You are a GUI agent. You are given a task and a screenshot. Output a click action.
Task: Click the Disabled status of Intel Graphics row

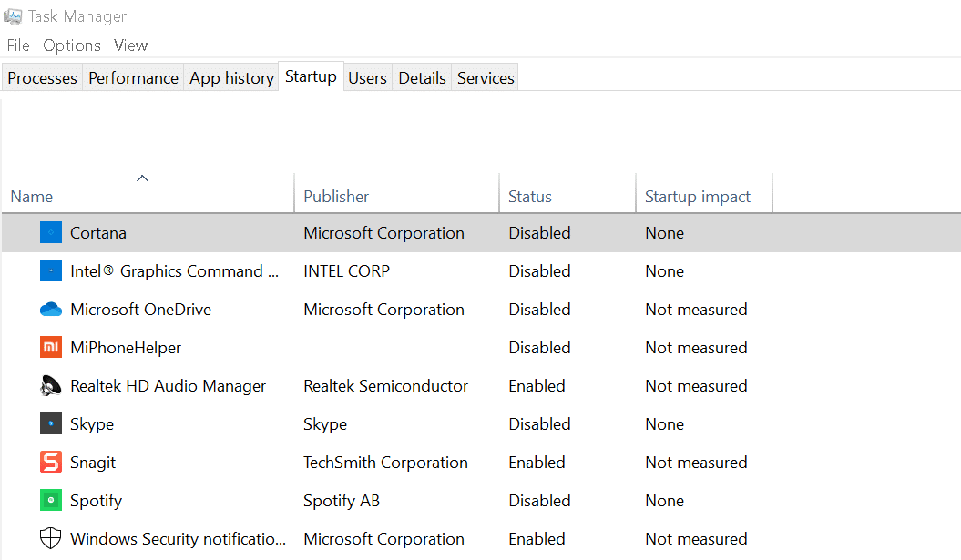539,270
